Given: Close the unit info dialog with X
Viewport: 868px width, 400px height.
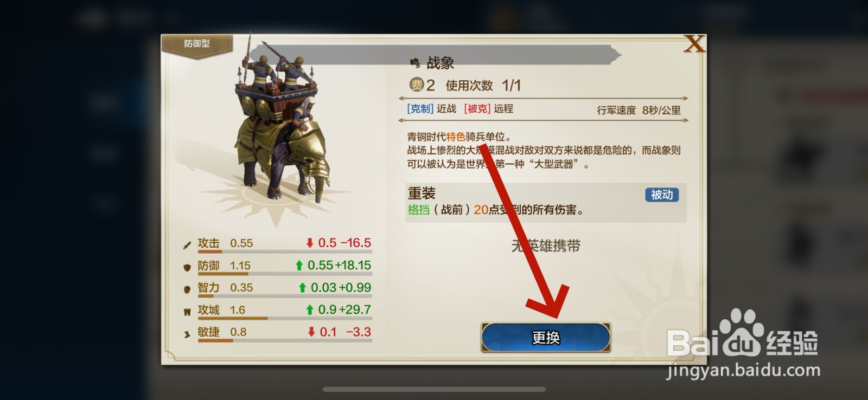Looking at the screenshot, I should pyautogui.click(x=694, y=44).
